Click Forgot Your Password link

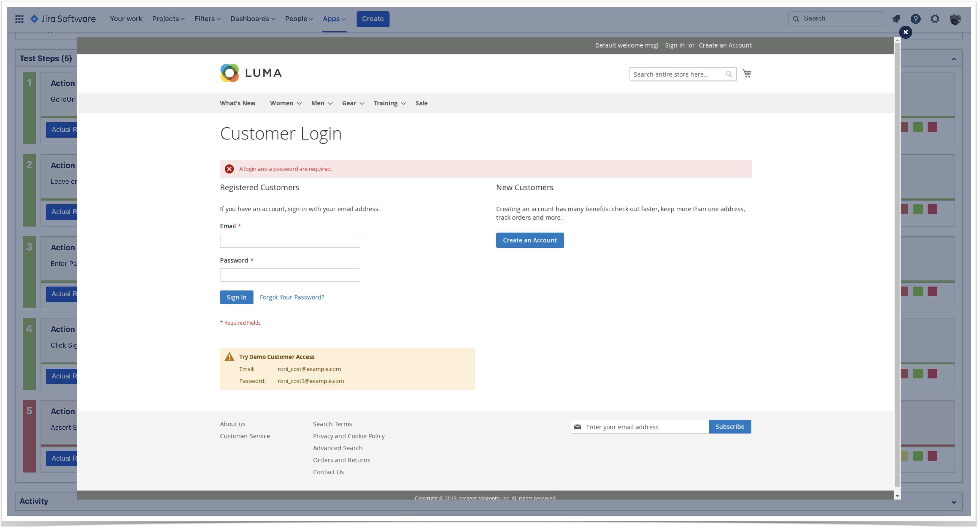click(292, 297)
